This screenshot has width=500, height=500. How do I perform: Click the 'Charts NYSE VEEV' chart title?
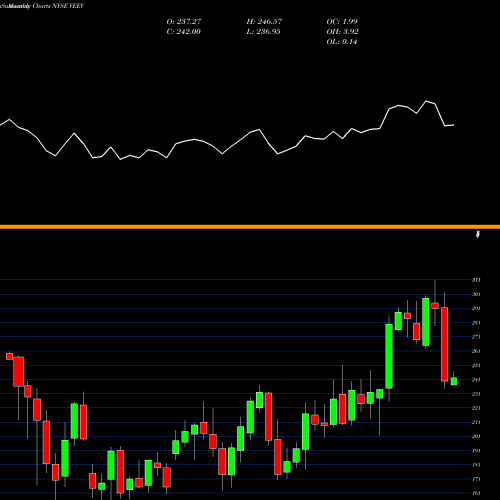click(x=59, y=6)
